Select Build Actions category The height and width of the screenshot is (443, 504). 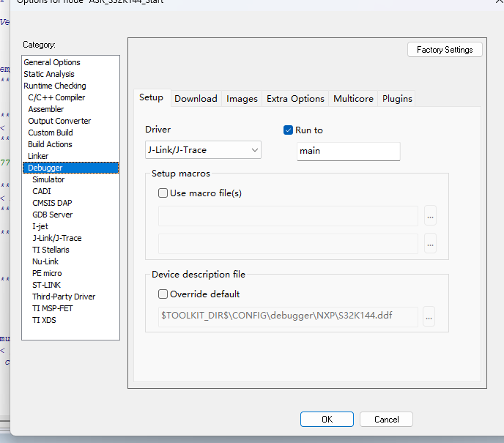50,144
